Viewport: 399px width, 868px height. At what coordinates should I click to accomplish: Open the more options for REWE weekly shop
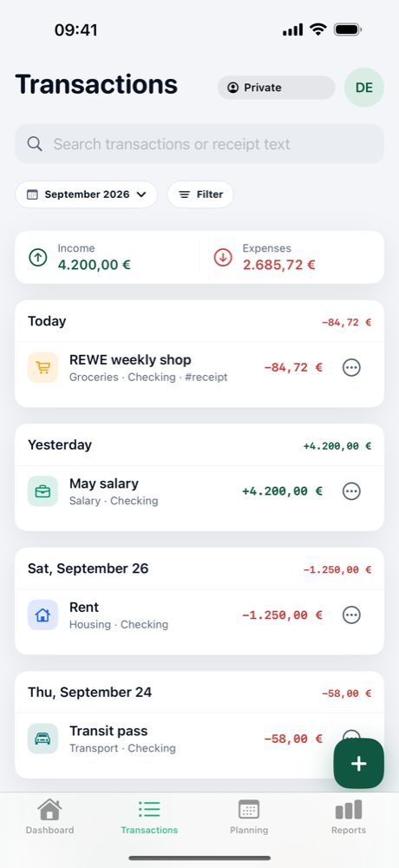351,367
